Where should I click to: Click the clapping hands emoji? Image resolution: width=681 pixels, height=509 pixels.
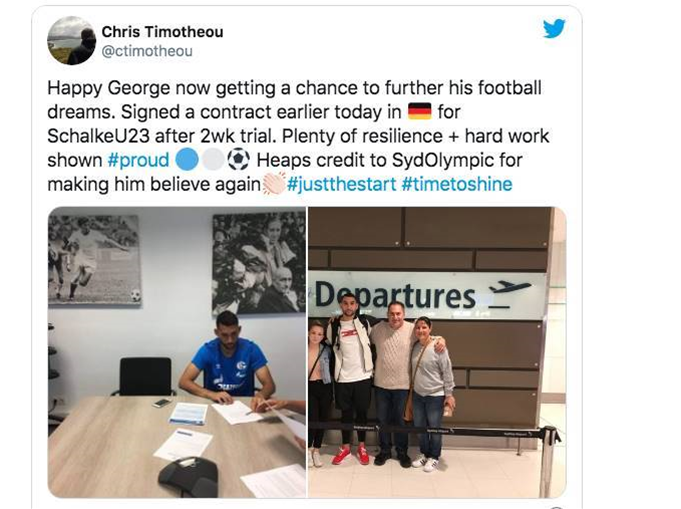pyautogui.click(x=274, y=183)
